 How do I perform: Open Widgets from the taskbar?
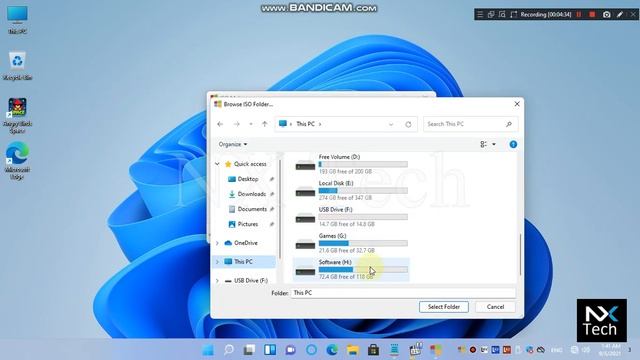click(270, 350)
